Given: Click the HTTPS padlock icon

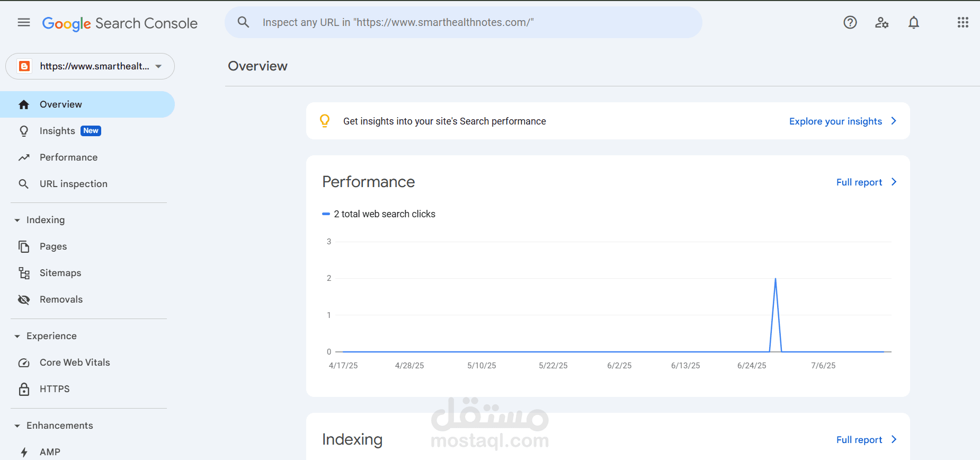Looking at the screenshot, I should [24, 389].
